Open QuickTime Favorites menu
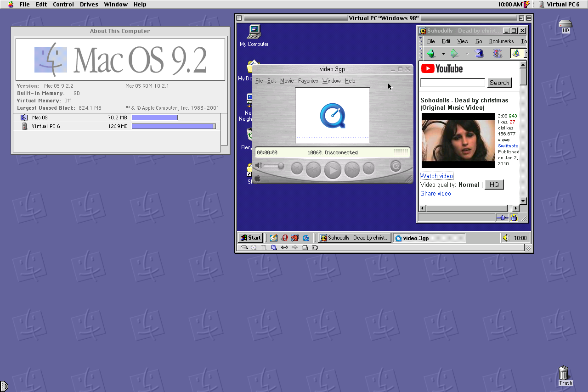 click(308, 81)
